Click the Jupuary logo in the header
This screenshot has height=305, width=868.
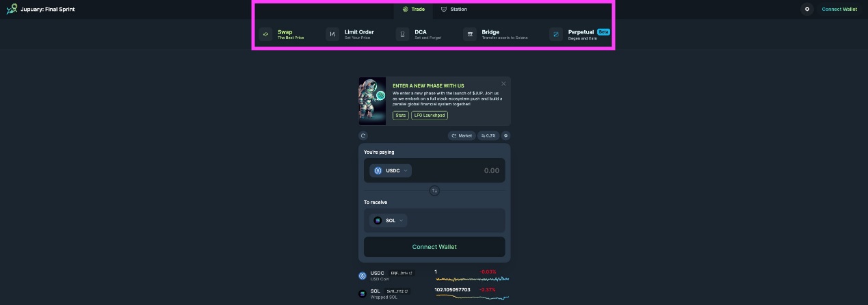pyautogui.click(x=12, y=9)
